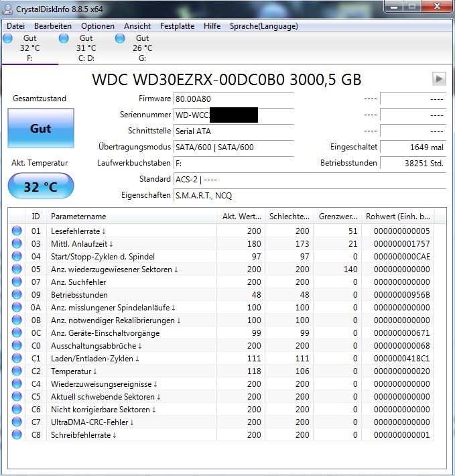Open the Datei menu

[15, 26]
